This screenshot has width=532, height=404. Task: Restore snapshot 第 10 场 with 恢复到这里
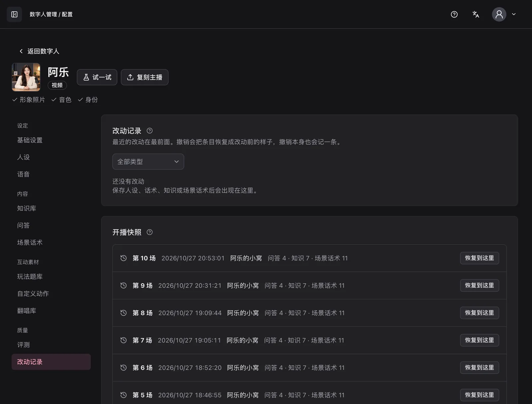click(479, 258)
